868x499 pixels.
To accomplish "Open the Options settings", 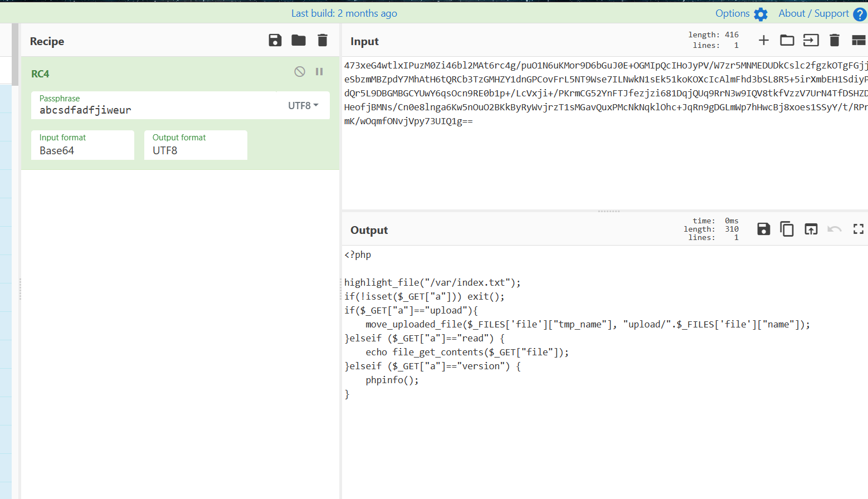I will (x=742, y=13).
